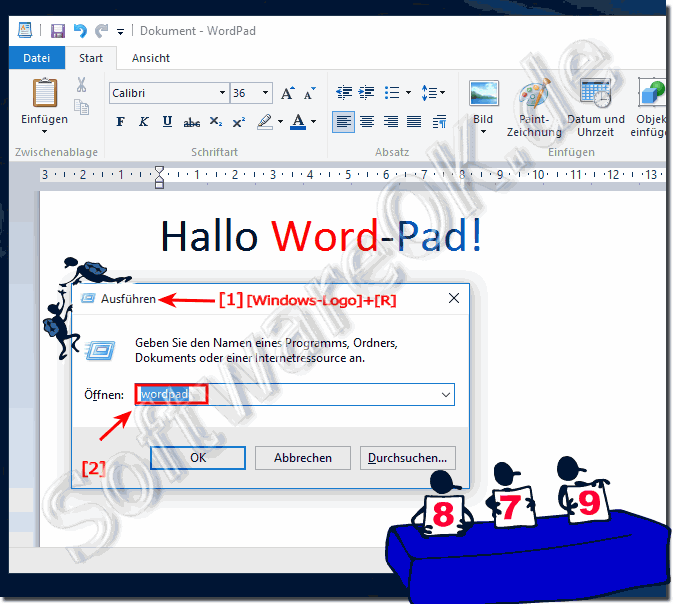Increase font size with the grow font icon
The image size is (673, 604).
click(x=288, y=93)
